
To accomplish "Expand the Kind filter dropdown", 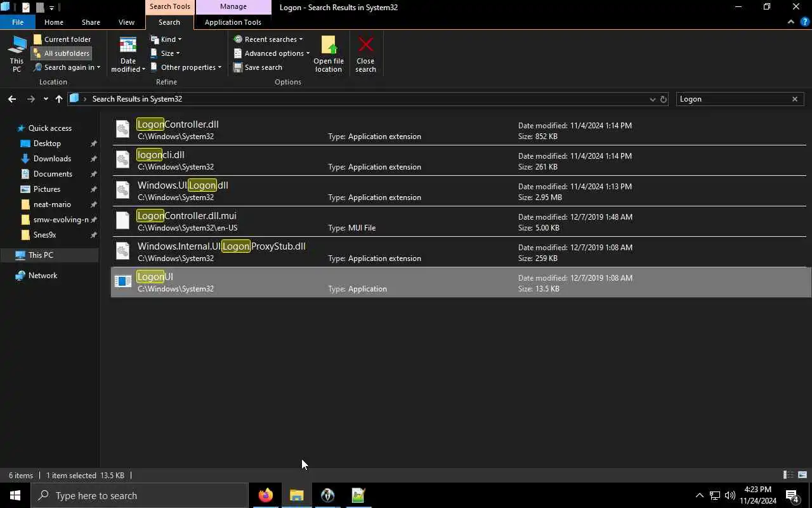I will (166, 39).
